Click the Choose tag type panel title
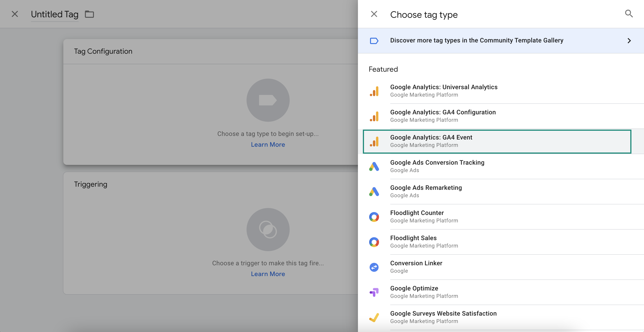Image resolution: width=644 pixels, height=332 pixels. (x=424, y=15)
